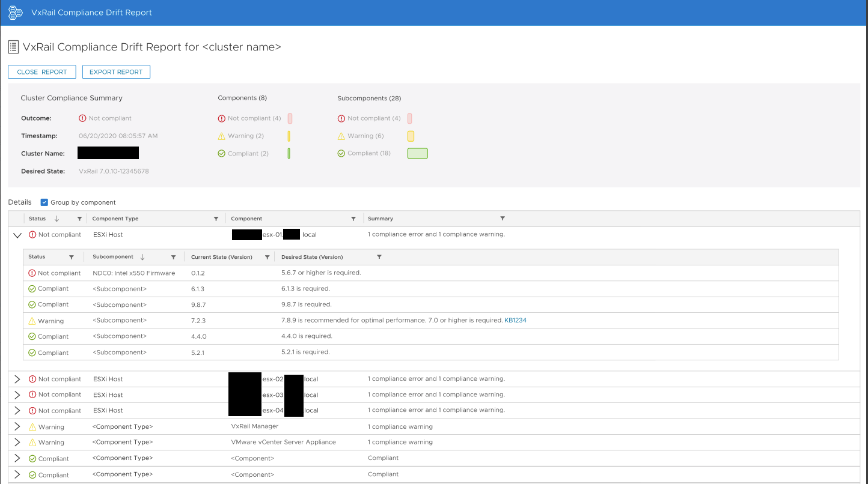Expand the esx-02 ESXi Host row

tap(17, 379)
